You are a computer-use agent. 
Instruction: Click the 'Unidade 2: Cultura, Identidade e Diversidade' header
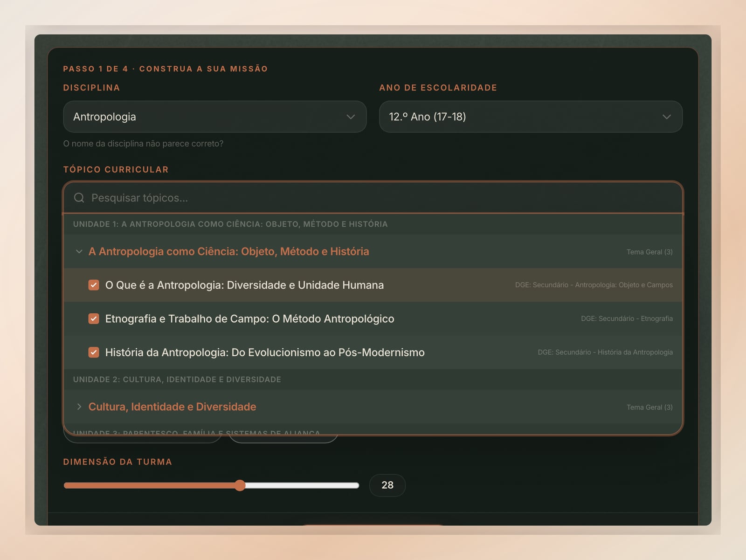373,380
